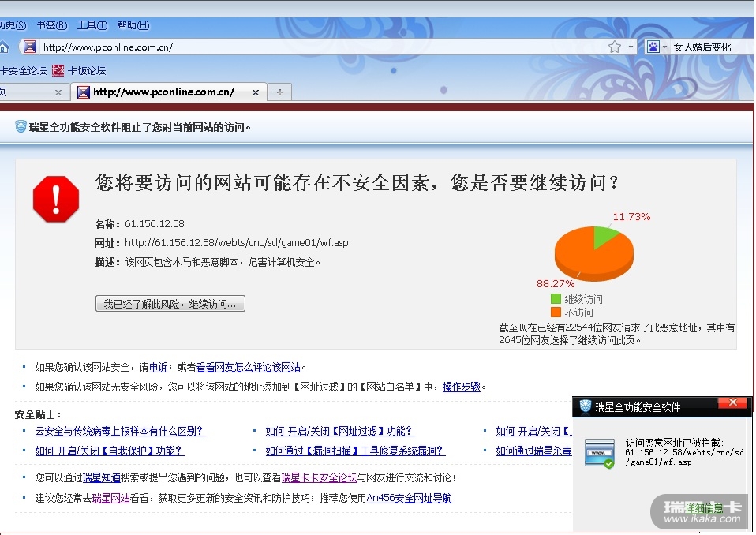
Task: Open the 瑞星知道 link
Action: 102,477
